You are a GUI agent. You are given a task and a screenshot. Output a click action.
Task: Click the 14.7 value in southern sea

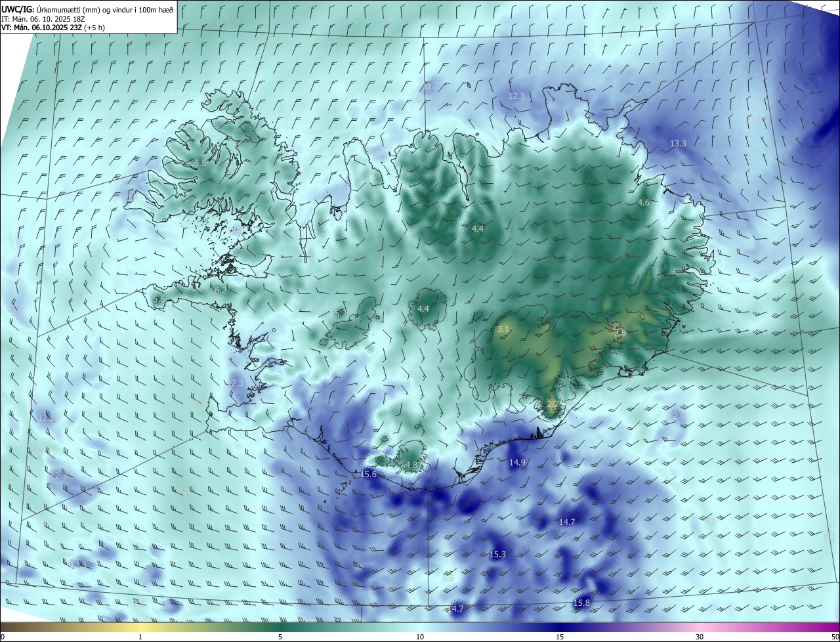coord(567,522)
